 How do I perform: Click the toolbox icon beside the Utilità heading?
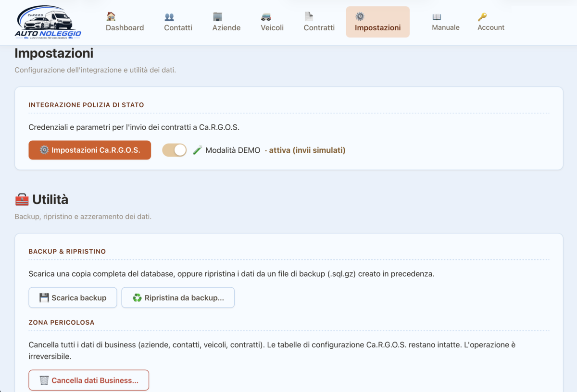(22, 199)
